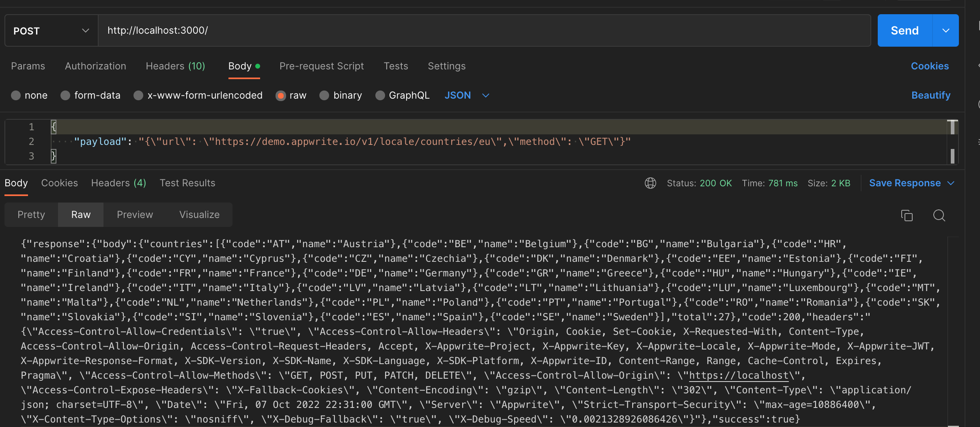Switch to the Authorization tab
Viewport: 980px width, 427px height.
[x=95, y=66]
